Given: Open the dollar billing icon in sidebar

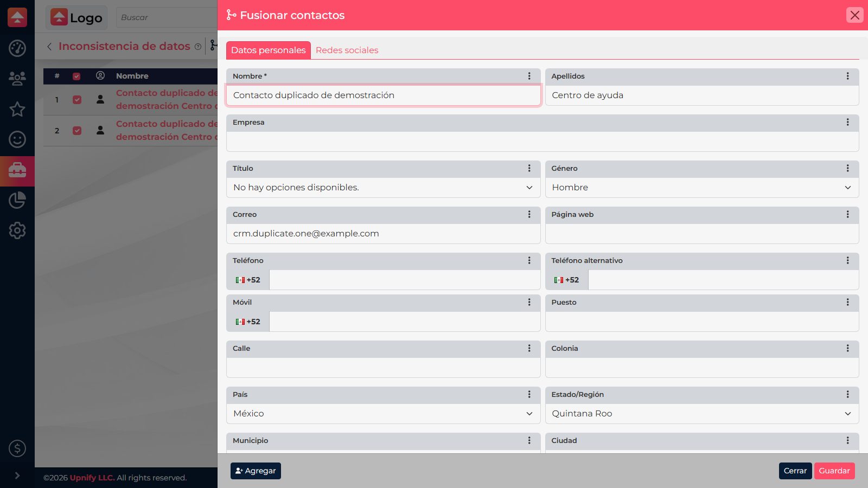Looking at the screenshot, I should tap(17, 448).
